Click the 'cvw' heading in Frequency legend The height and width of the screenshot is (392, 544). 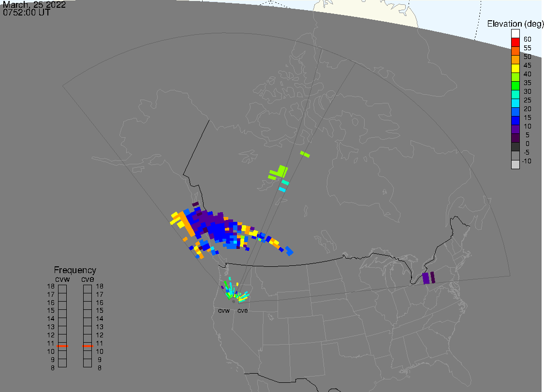62,279
